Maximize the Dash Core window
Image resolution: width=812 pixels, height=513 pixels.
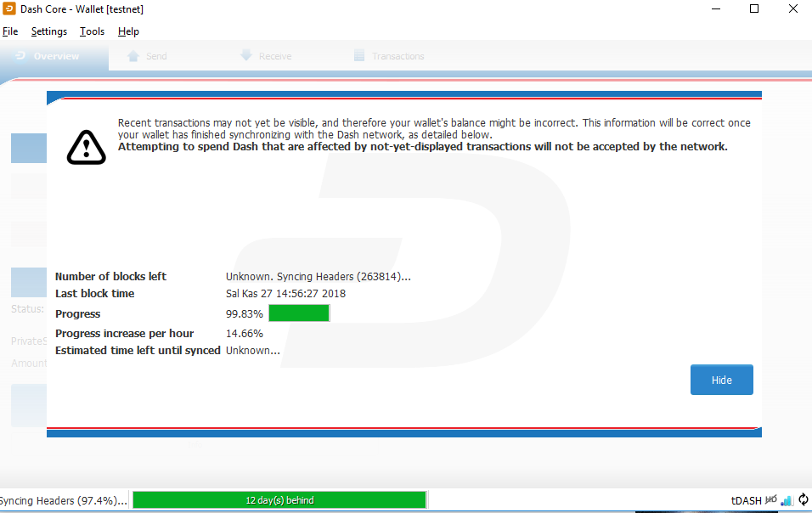pyautogui.click(x=754, y=8)
